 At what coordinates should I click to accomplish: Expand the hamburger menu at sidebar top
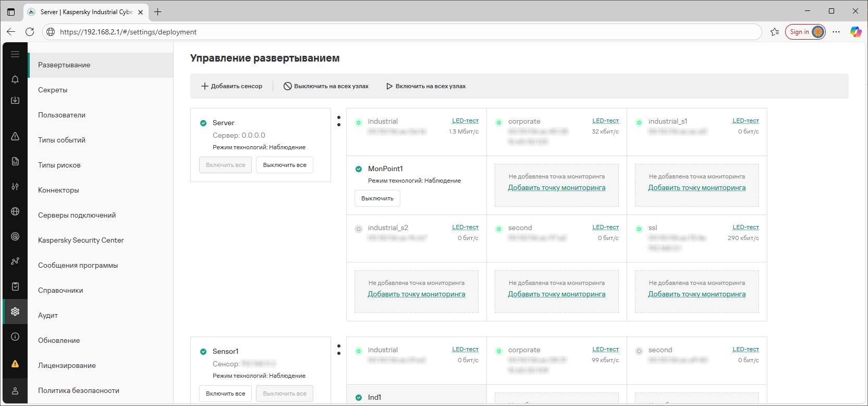(x=15, y=54)
